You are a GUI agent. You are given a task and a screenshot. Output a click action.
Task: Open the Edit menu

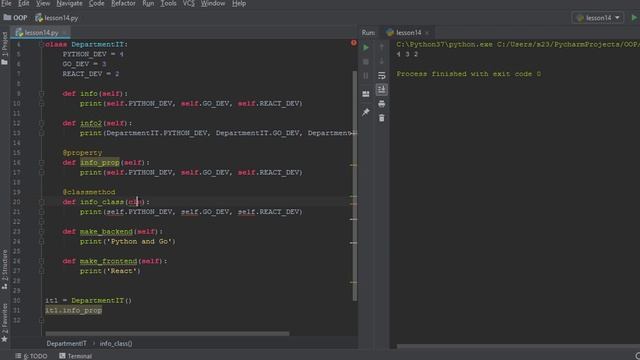pyautogui.click(x=24, y=3)
